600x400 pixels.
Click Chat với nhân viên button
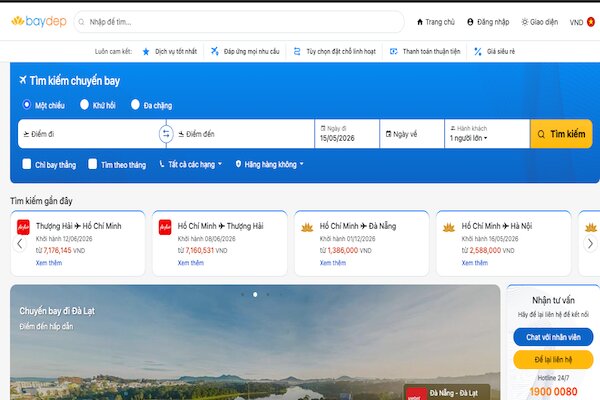coord(553,337)
